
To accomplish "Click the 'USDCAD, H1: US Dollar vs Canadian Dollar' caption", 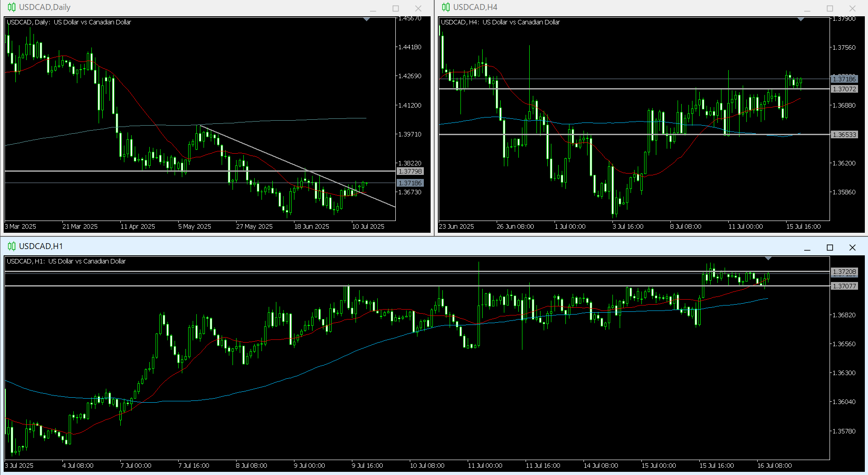I will point(66,261).
